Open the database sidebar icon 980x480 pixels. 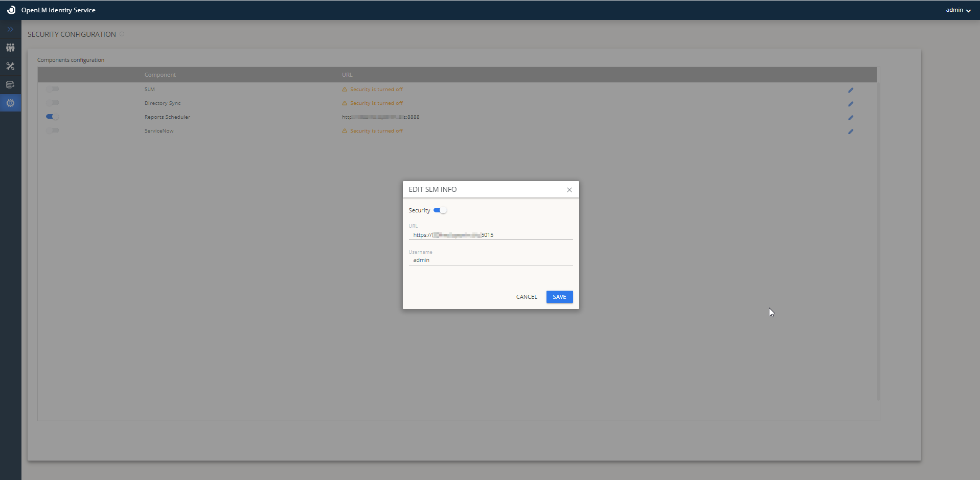(x=10, y=84)
